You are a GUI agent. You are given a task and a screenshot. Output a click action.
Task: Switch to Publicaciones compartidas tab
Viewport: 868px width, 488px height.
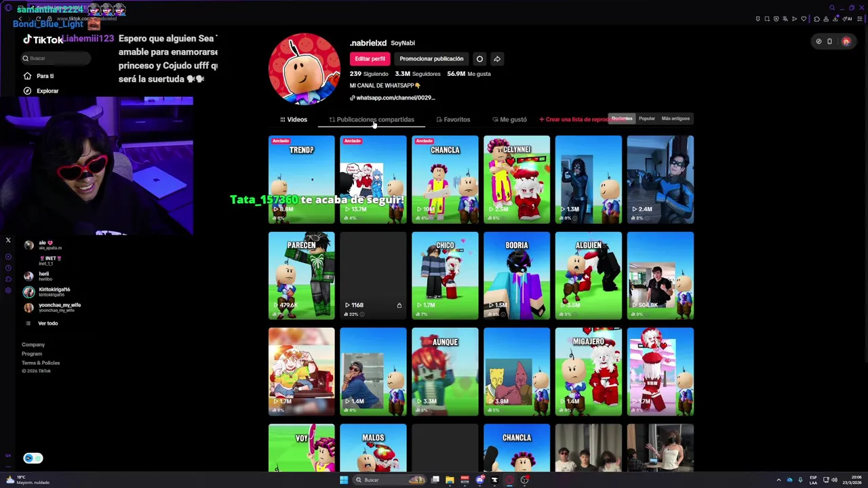[x=372, y=119]
